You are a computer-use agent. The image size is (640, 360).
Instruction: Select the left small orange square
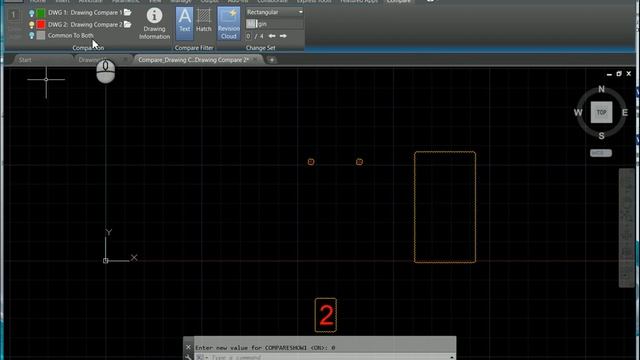click(311, 162)
